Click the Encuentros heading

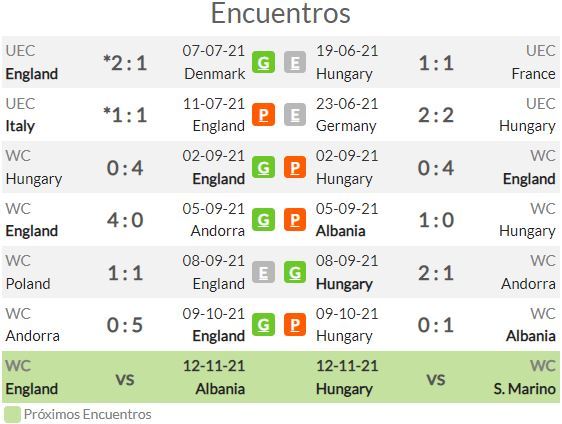281,13
